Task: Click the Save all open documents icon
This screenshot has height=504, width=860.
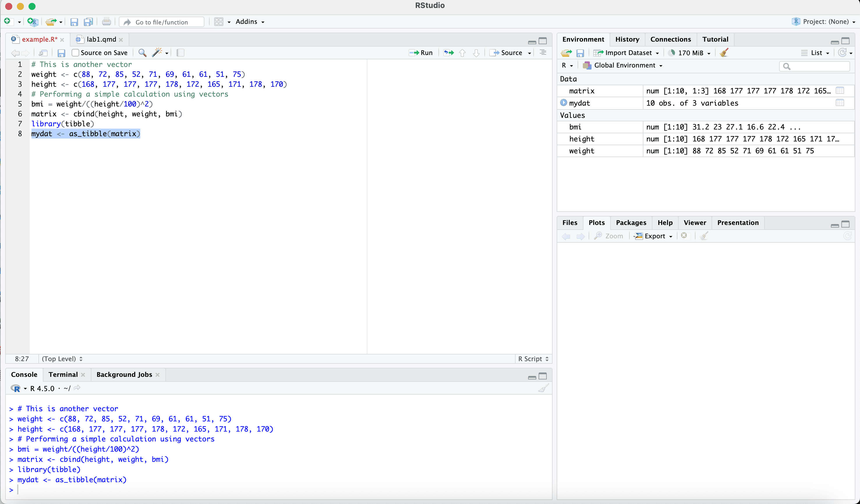Action: 89,22
